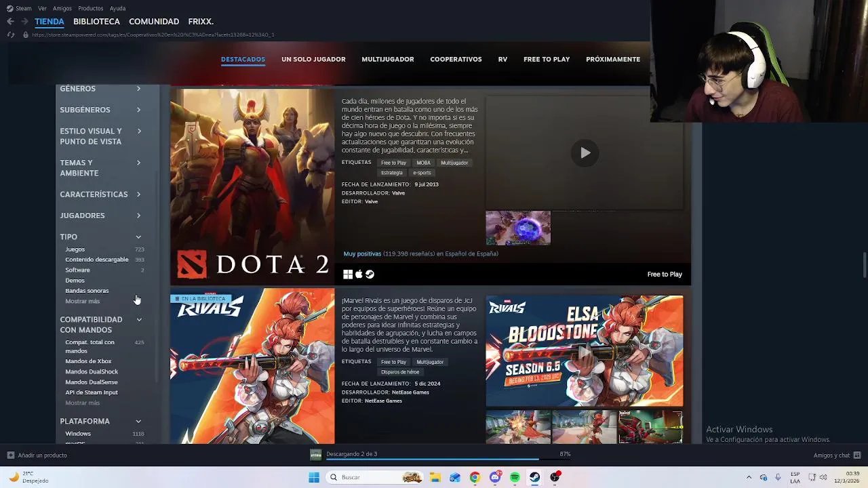Open Spotify from the taskbar

click(x=515, y=477)
